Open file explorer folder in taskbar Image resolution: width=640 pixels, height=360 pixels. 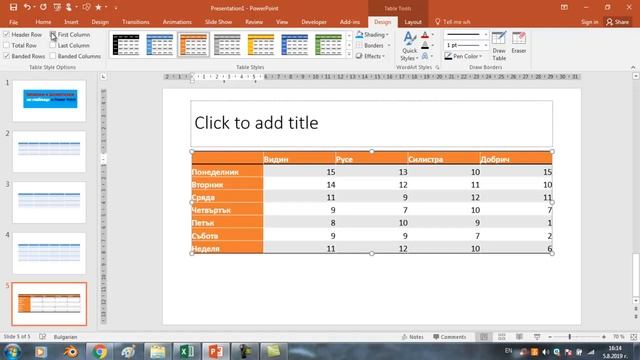157,351
